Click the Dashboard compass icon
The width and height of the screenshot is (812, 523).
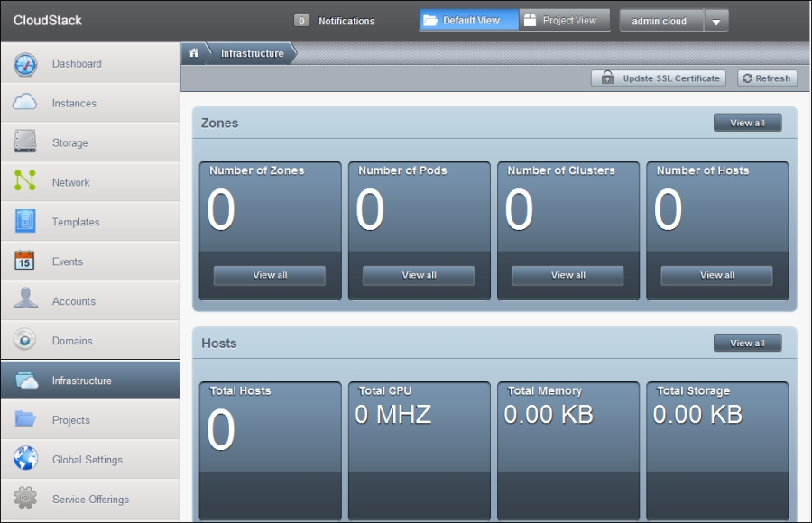coord(25,64)
